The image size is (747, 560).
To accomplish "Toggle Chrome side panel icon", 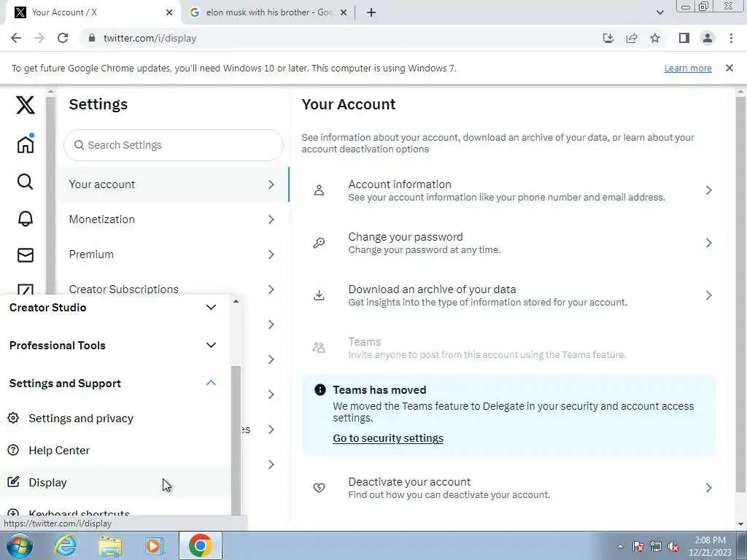I will point(684,38).
